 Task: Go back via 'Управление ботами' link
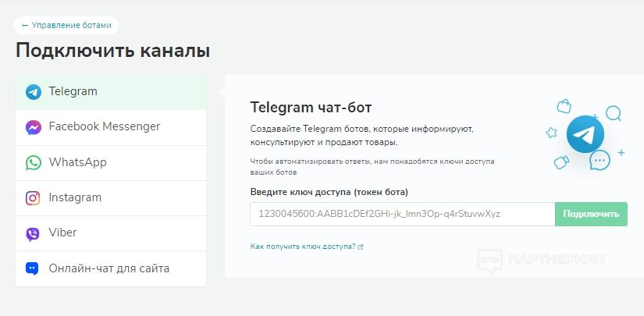pos(66,26)
